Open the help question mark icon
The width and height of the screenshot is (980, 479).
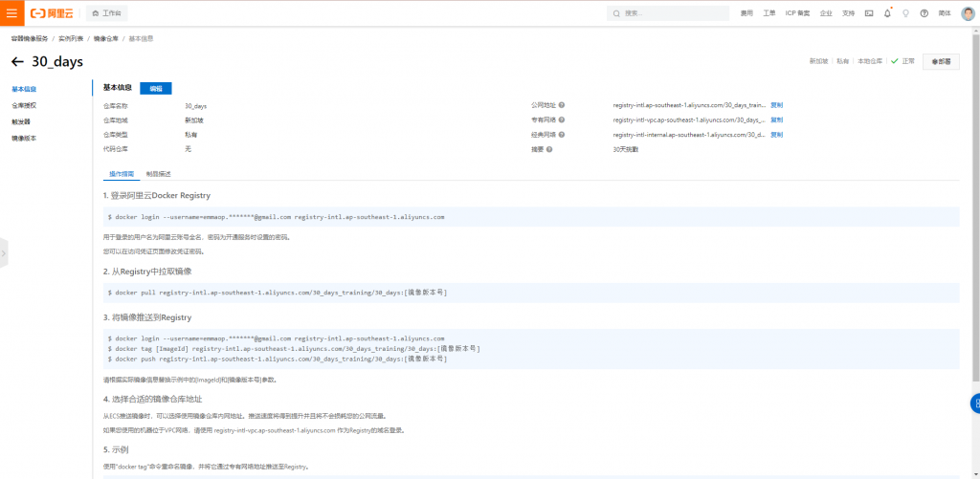click(x=924, y=13)
